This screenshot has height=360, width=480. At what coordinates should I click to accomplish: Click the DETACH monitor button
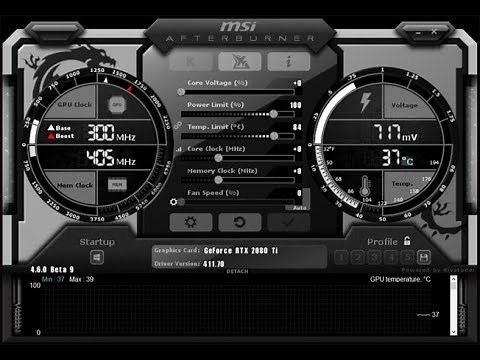pos(237,271)
